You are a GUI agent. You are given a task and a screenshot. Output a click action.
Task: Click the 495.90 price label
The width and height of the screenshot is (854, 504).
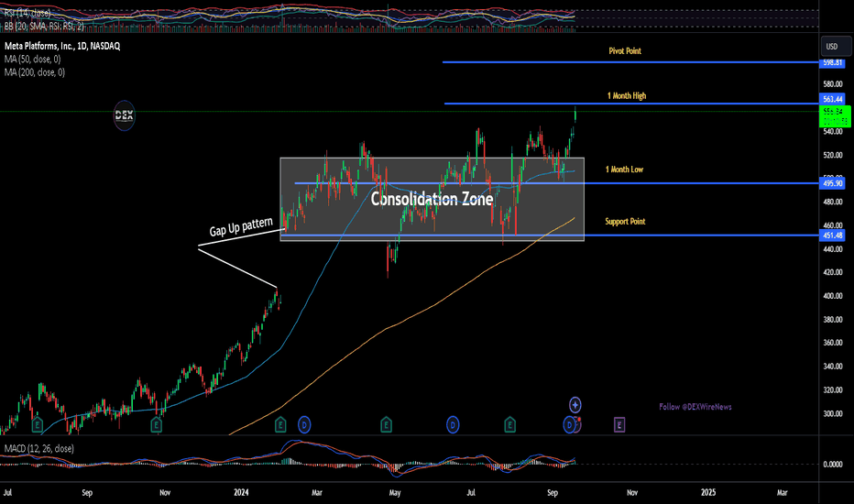coord(833,183)
